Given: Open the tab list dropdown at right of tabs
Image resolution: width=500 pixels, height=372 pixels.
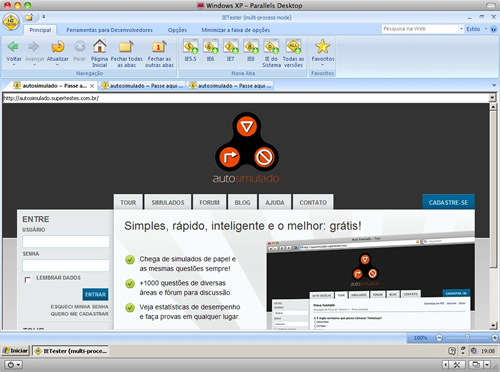Looking at the screenshot, I should 494,86.
